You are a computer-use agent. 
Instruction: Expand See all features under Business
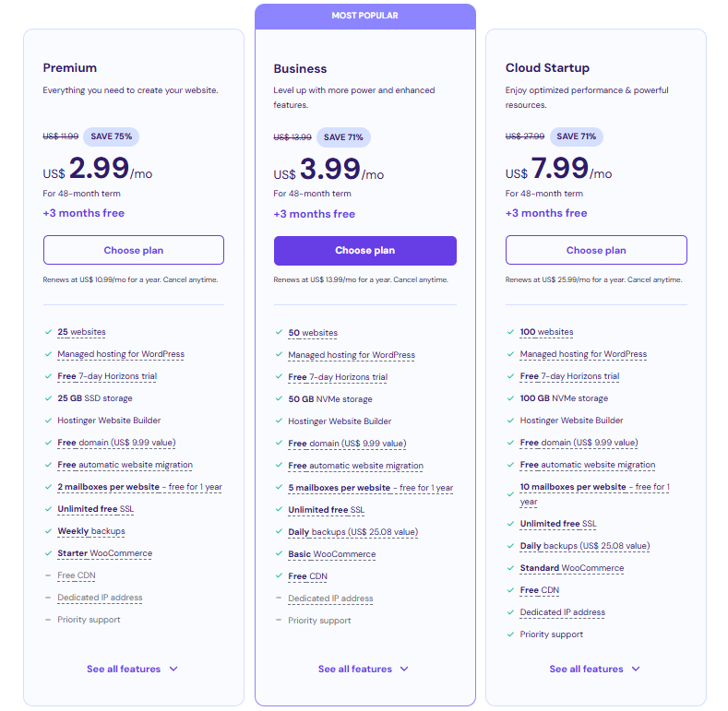pos(364,669)
